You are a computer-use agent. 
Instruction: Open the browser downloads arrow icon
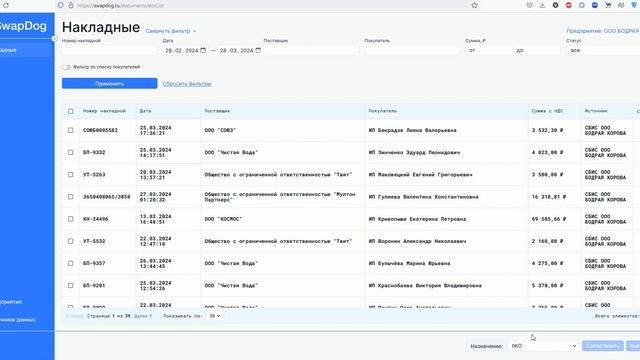[542, 5]
